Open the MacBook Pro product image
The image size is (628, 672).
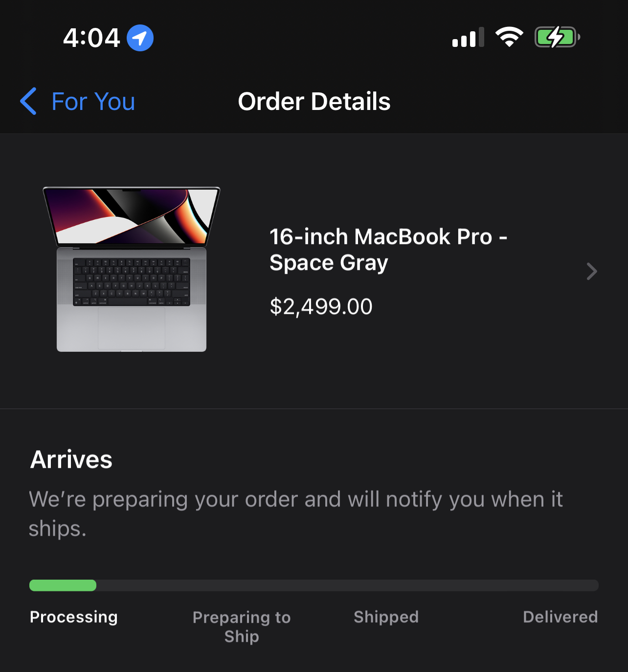pyautogui.click(x=132, y=269)
